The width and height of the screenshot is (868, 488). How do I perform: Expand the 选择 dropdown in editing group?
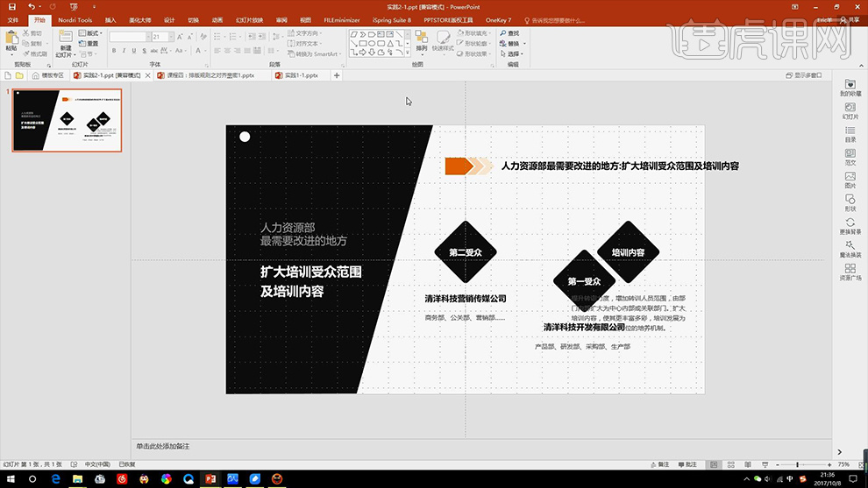(x=514, y=53)
